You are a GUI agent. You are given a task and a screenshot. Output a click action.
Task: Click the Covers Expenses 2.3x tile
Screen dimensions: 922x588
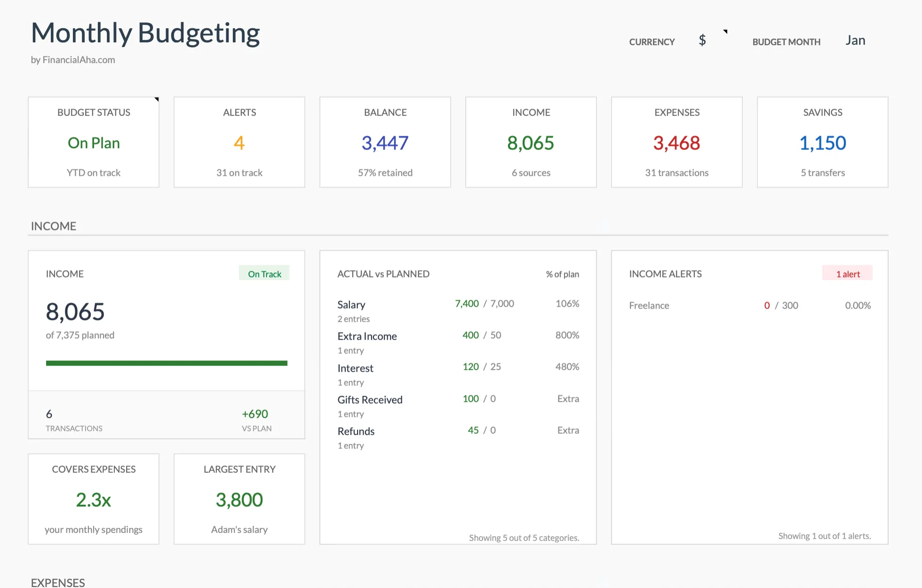tap(93, 499)
